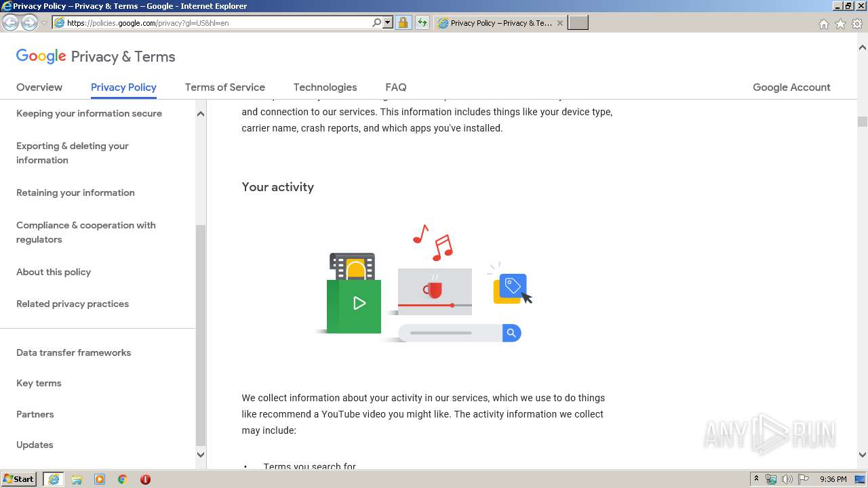Click the green video play illustration
Screen dimensions: 868x488
[354, 306]
